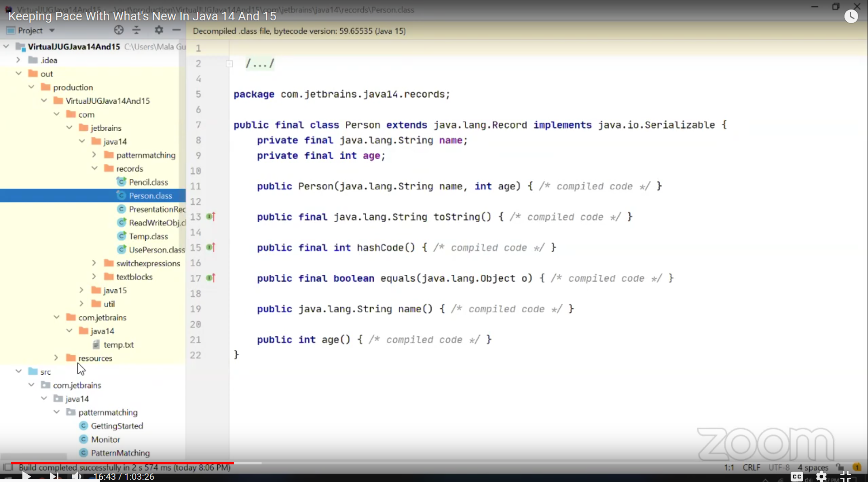The width and height of the screenshot is (868, 482).
Task: Click the Person.class file icon in the tree
Action: point(121,196)
